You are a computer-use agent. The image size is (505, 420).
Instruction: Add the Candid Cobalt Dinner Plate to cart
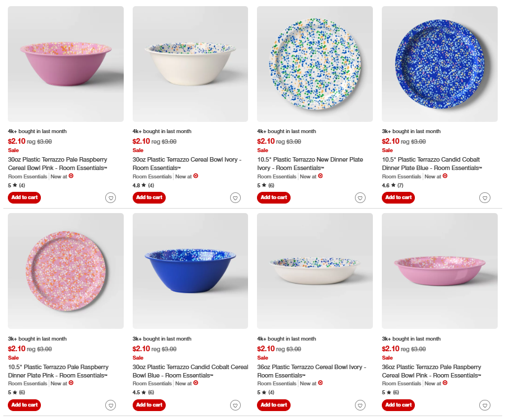click(398, 197)
